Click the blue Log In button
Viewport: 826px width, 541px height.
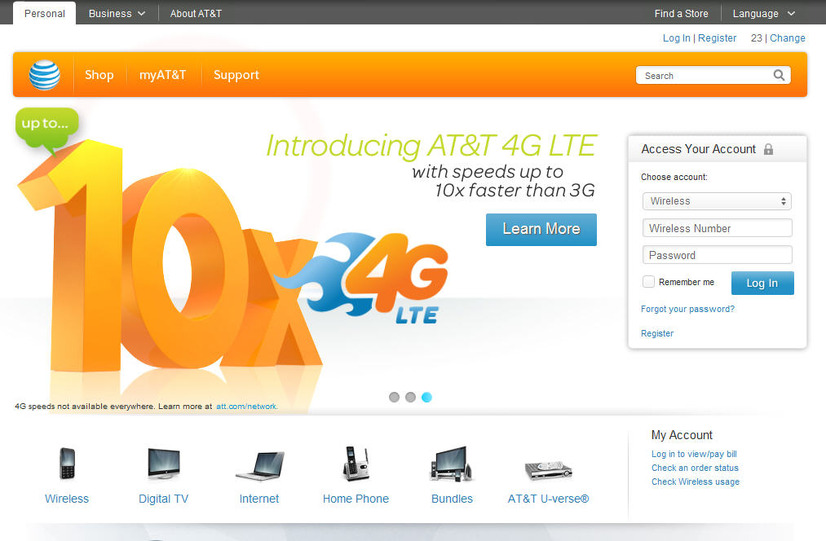click(x=762, y=283)
